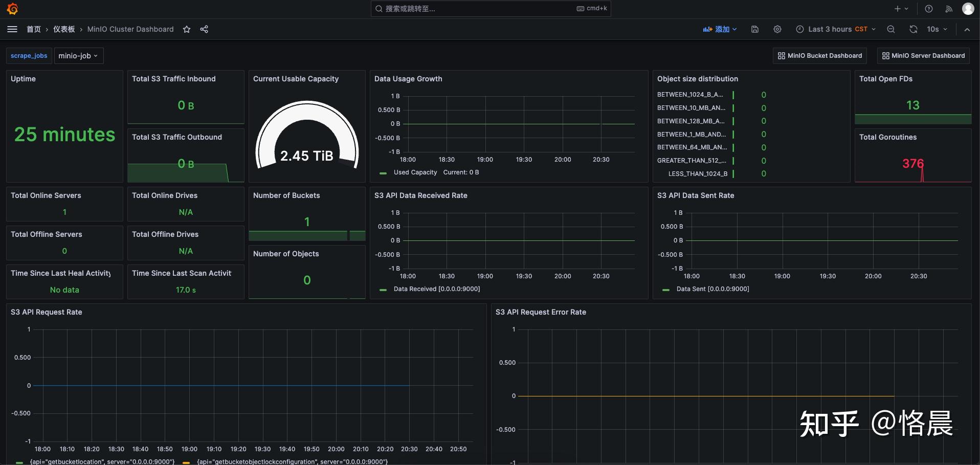The height and width of the screenshot is (465, 980).
Task: Click the getbucketlocation legend color swatch
Action: tap(19, 462)
